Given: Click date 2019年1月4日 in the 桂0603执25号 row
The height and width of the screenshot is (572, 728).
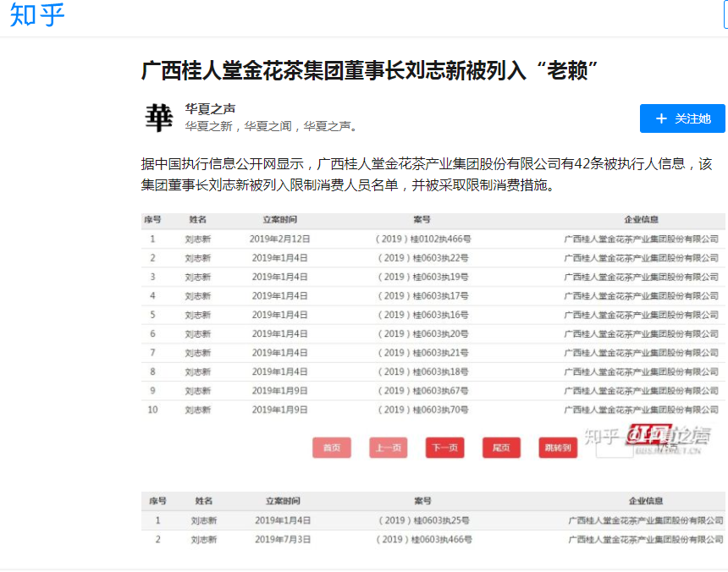Looking at the screenshot, I should tap(283, 520).
